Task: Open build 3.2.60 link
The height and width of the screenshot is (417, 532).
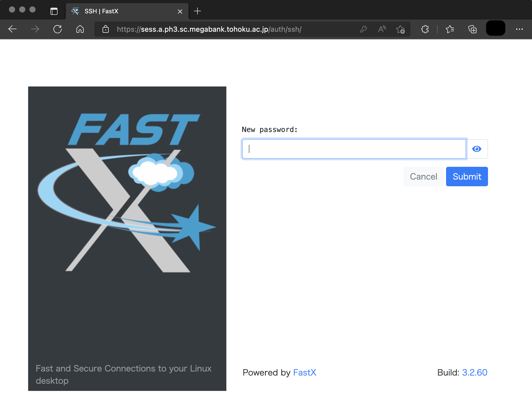Action: coord(475,372)
